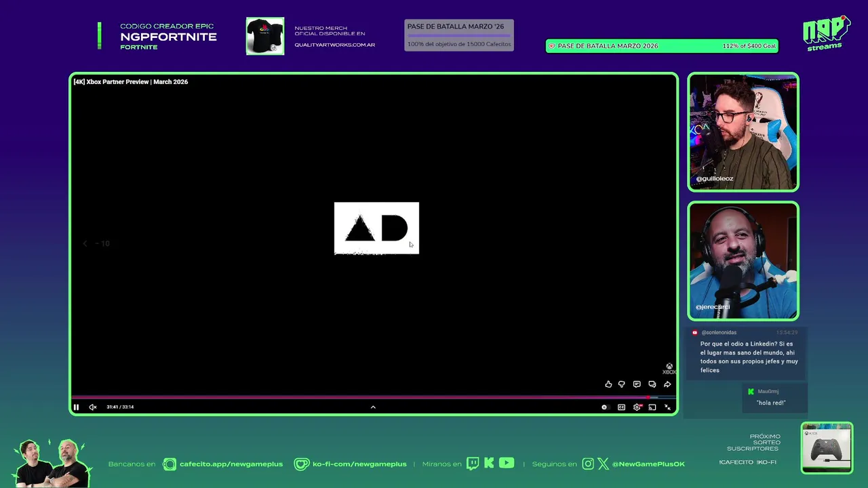Click the Twitch icon in the footer
The height and width of the screenshot is (488, 868).
[473, 464]
